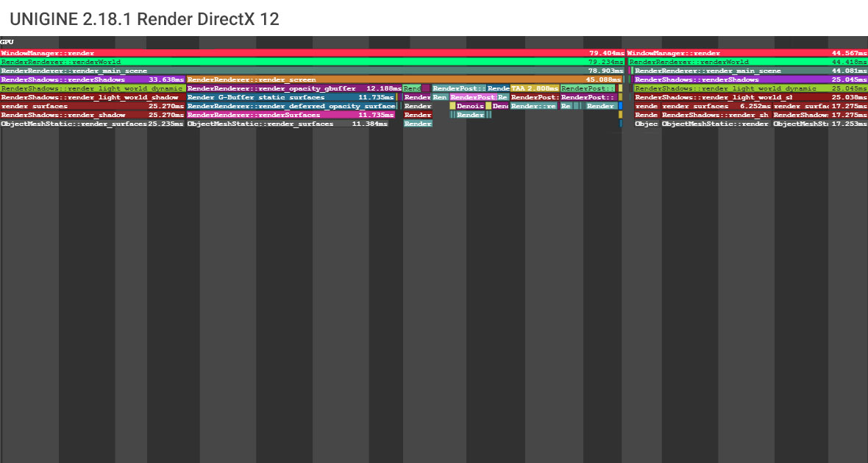This screenshot has width=868, height=463.
Task: Select the RenderShadows::renderShadows 33.638ms block
Action: pyautogui.click(x=93, y=79)
